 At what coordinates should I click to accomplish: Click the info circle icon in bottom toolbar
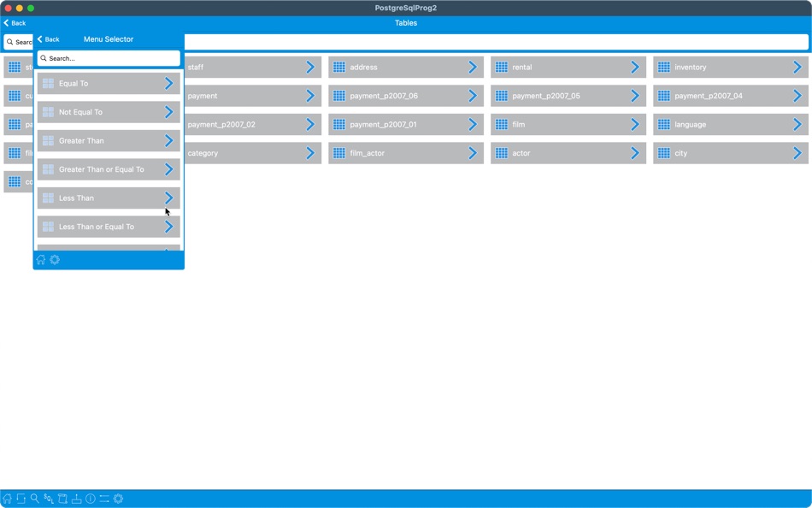point(90,499)
